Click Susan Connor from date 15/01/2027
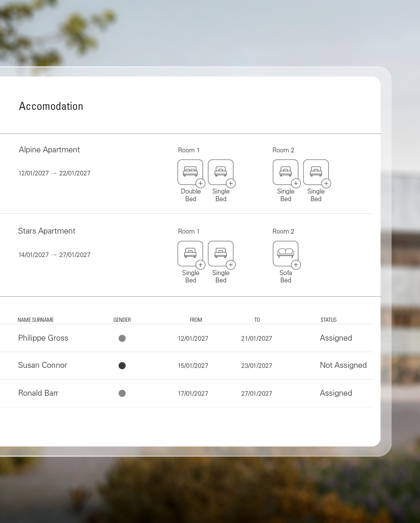Screen dimensions: 420x523 point(193,366)
